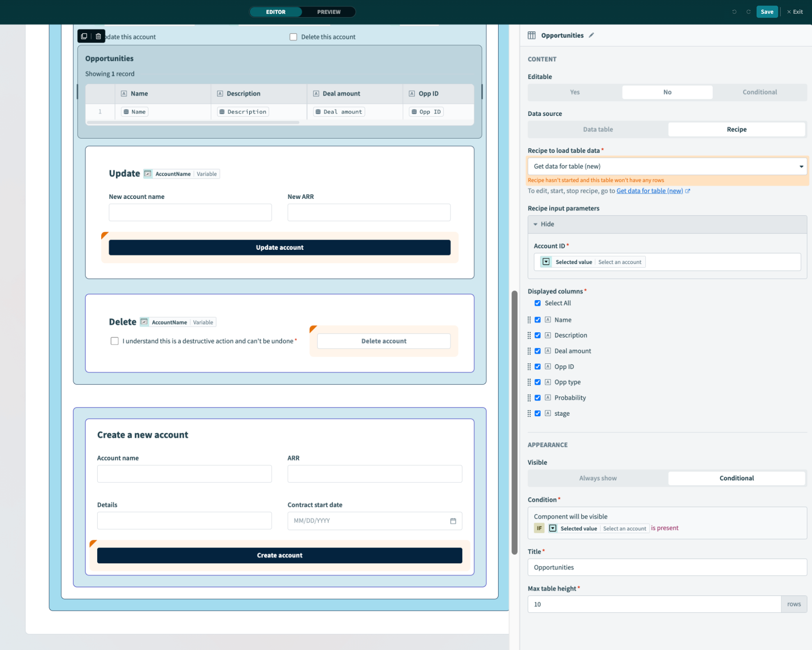Click the redo arrow icon

(748, 12)
